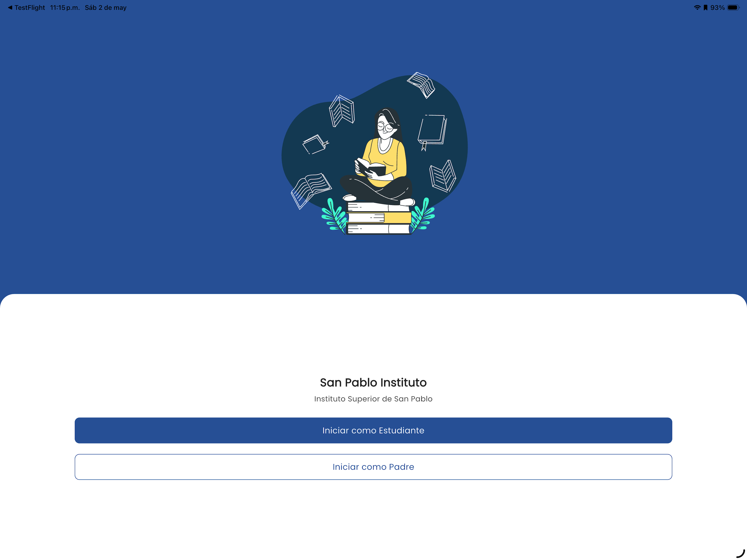Click the 'Sáb 2 de may' date

click(106, 7)
